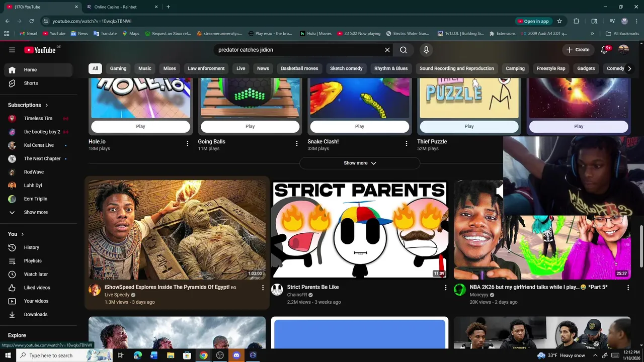
Task: Select the All filter chip
Action: 95,68
